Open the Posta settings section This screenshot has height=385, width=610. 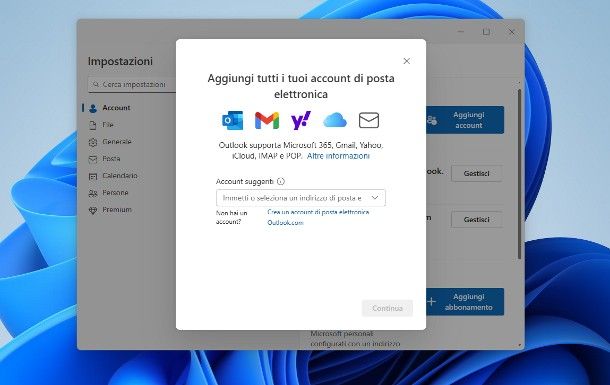click(x=111, y=159)
